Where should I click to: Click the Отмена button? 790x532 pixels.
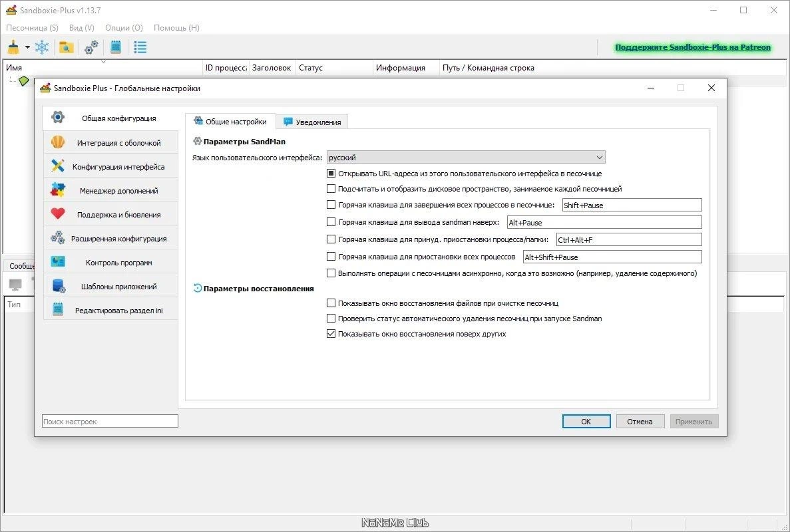pyautogui.click(x=640, y=421)
